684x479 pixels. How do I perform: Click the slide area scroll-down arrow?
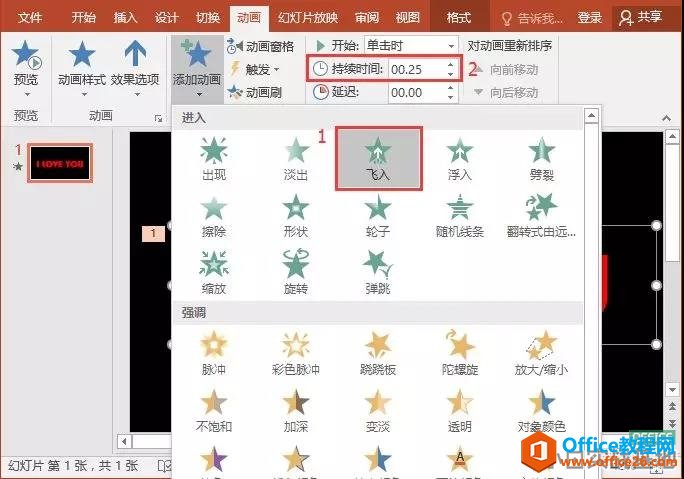[x=672, y=389]
